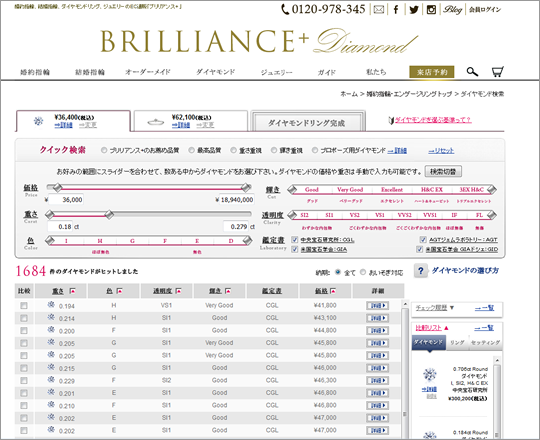Click ring icon in ¥62,100 tab
Image resolution: width=540 pixels, height=440 pixels.
(155, 122)
